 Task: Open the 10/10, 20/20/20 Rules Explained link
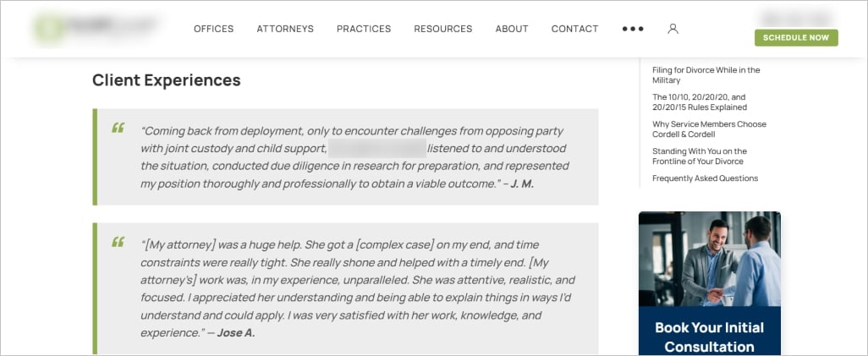click(699, 102)
